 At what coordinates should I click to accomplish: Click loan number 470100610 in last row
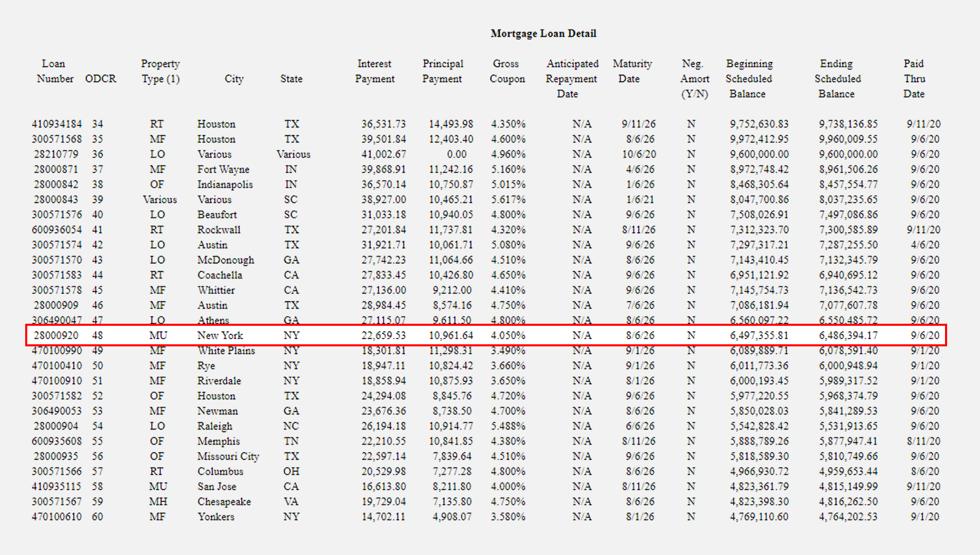[57, 517]
